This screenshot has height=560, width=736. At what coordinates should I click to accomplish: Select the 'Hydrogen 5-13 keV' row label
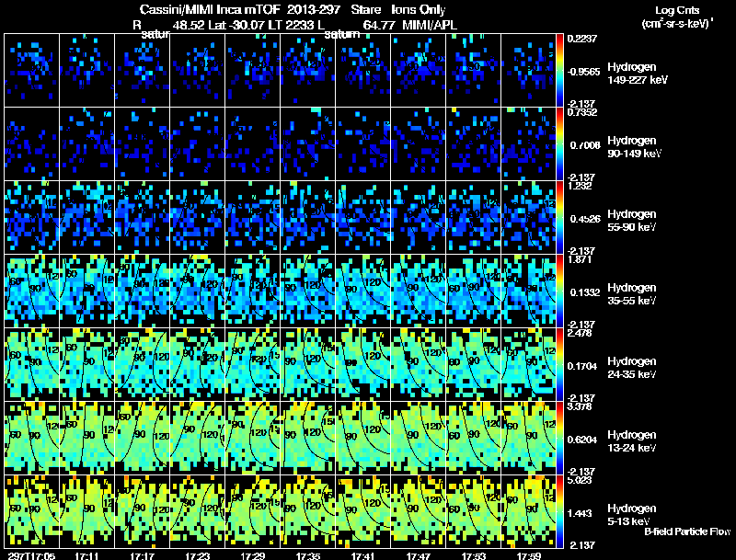click(x=632, y=515)
